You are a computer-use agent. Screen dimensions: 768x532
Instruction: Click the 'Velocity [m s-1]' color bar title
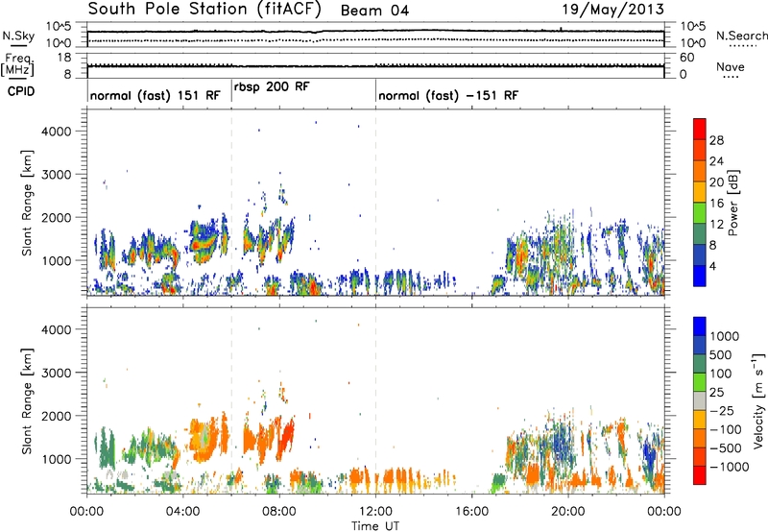click(758, 400)
